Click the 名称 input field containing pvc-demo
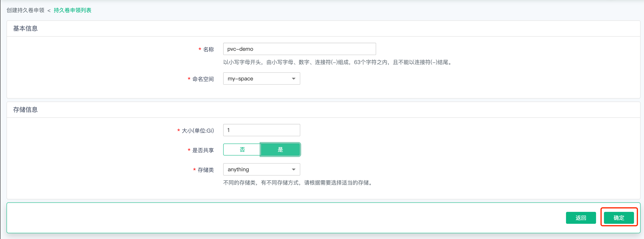 299,49
